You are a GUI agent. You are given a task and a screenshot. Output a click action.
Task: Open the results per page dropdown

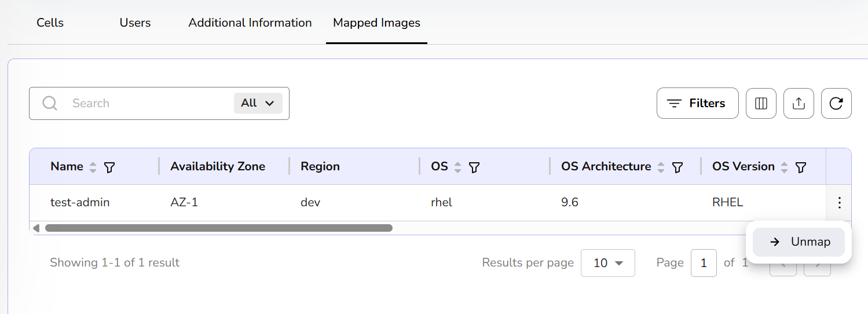[607, 263]
